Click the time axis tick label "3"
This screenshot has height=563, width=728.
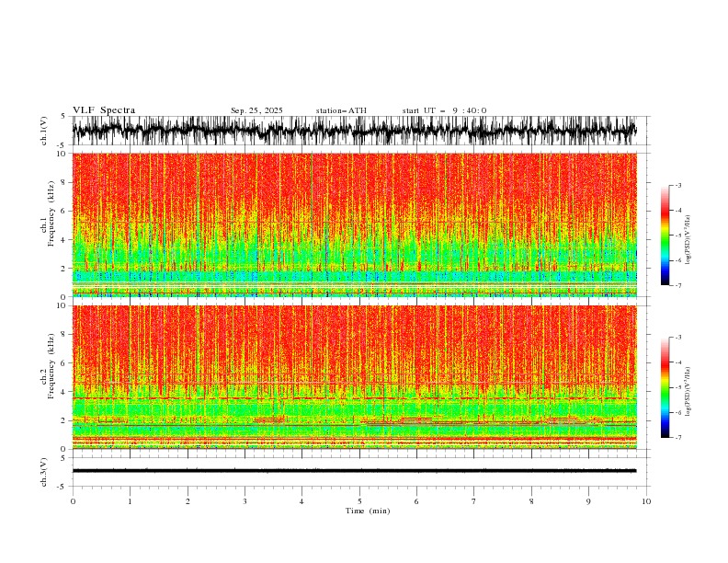pyautogui.click(x=245, y=501)
